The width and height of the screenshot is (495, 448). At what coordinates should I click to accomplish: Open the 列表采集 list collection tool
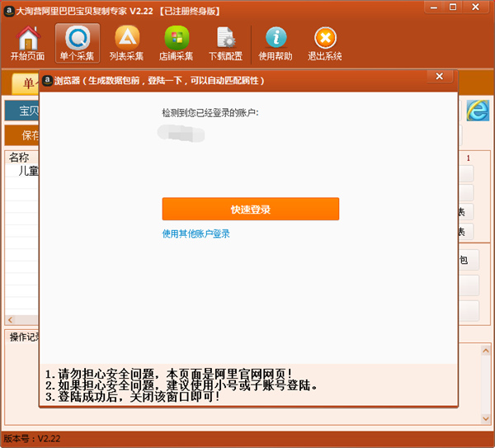pyautogui.click(x=126, y=43)
